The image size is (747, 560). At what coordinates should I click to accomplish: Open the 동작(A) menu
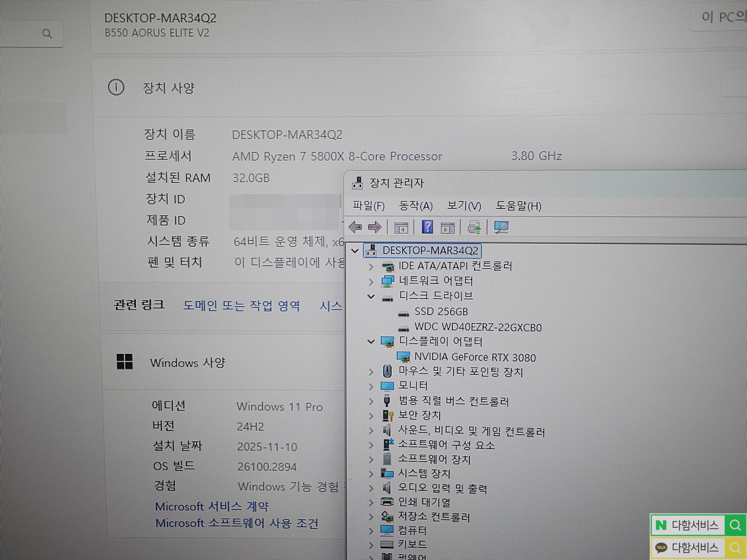point(416,206)
